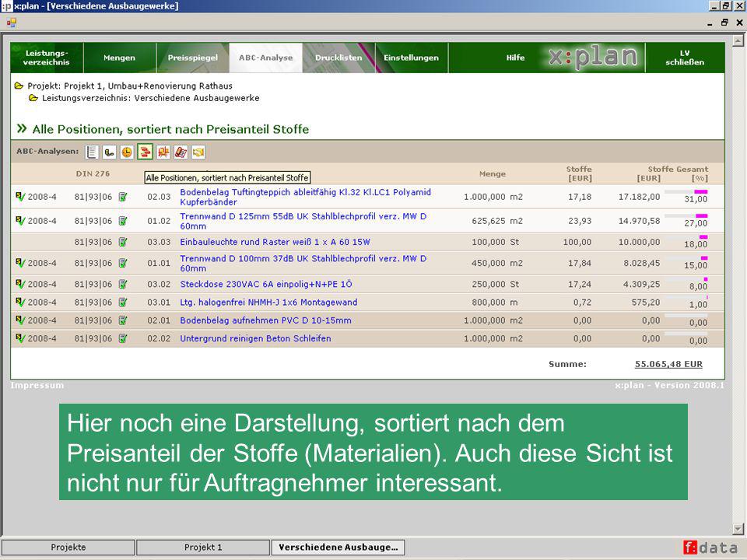The height and width of the screenshot is (560, 747).
Task: Click the S-check status icon of row 02.03
Action: click(20, 196)
